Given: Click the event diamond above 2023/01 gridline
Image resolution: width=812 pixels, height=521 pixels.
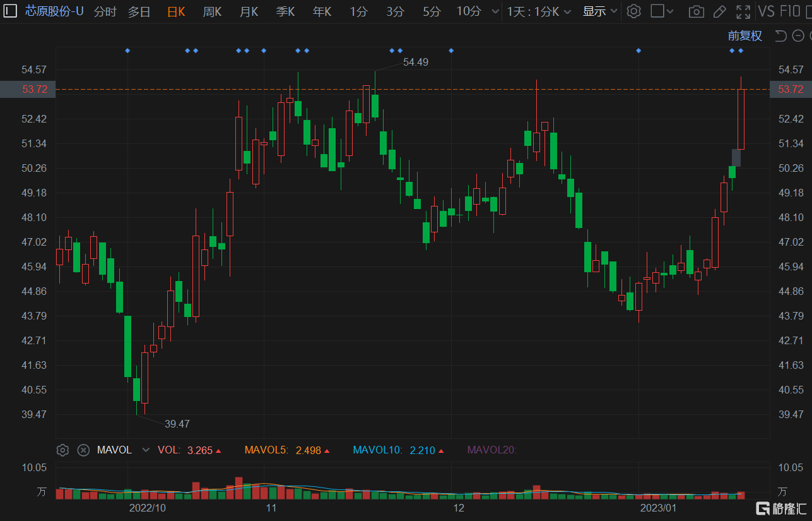Looking at the screenshot, I should (x=638, y=51).
